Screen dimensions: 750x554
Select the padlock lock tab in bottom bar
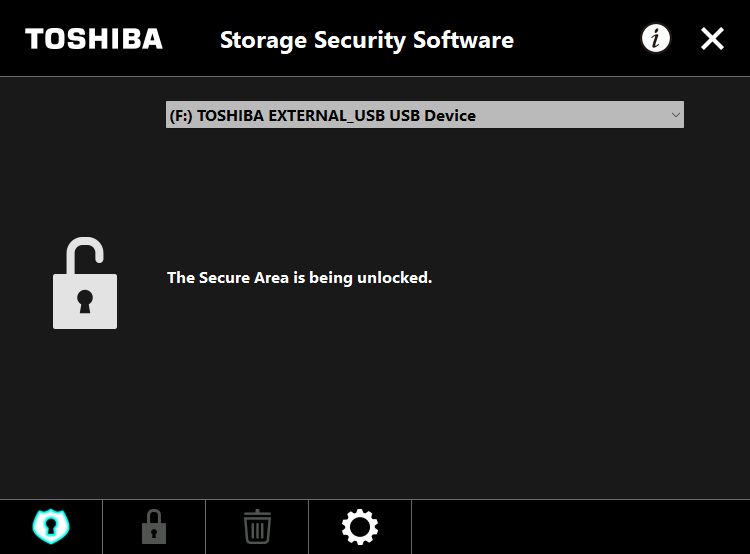point(154,527)
